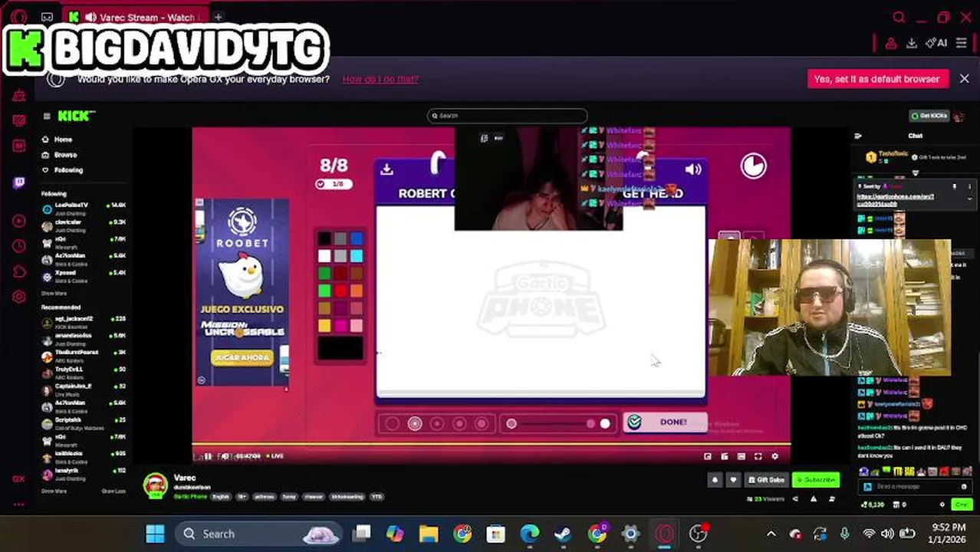Screen dimensions: 980x552
Task: Go to Kick Browse
Action: pyautogui.click(x=60, y=155)
